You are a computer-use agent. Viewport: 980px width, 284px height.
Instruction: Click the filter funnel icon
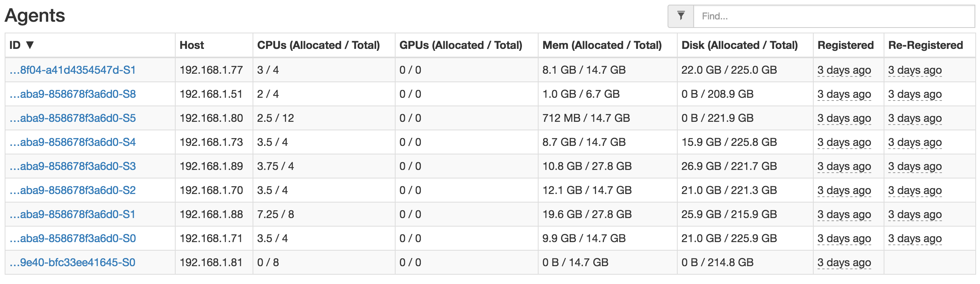point(681,16)
